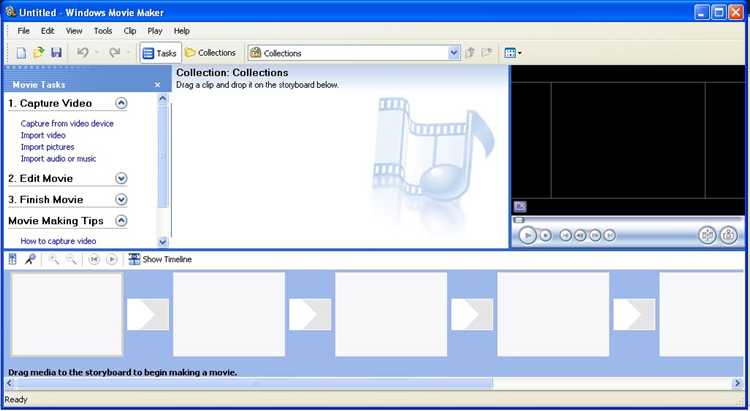Image resolution: width=750 pixels, height=411 pixels.
Task: Open the Edit menu
Action: [x=47, y=31]
